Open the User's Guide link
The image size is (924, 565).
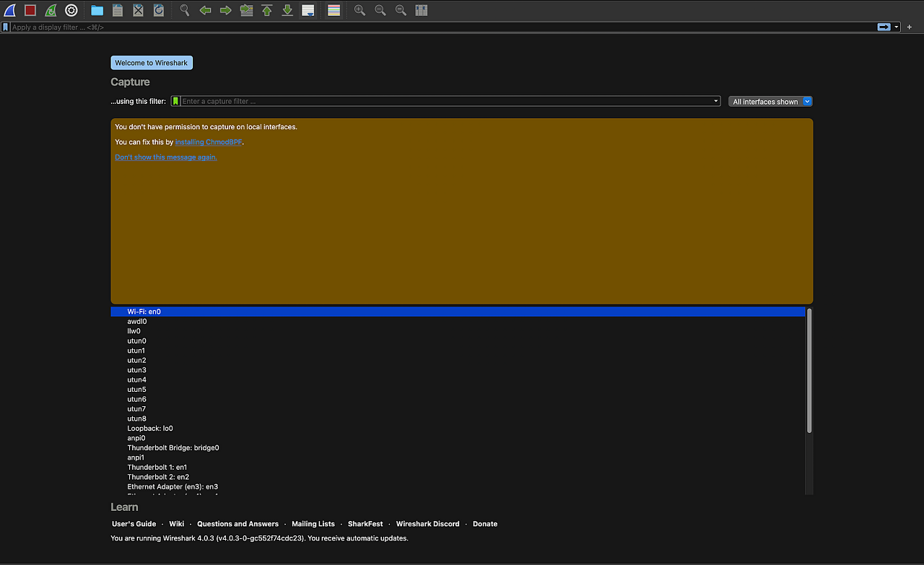coord(134,524)
